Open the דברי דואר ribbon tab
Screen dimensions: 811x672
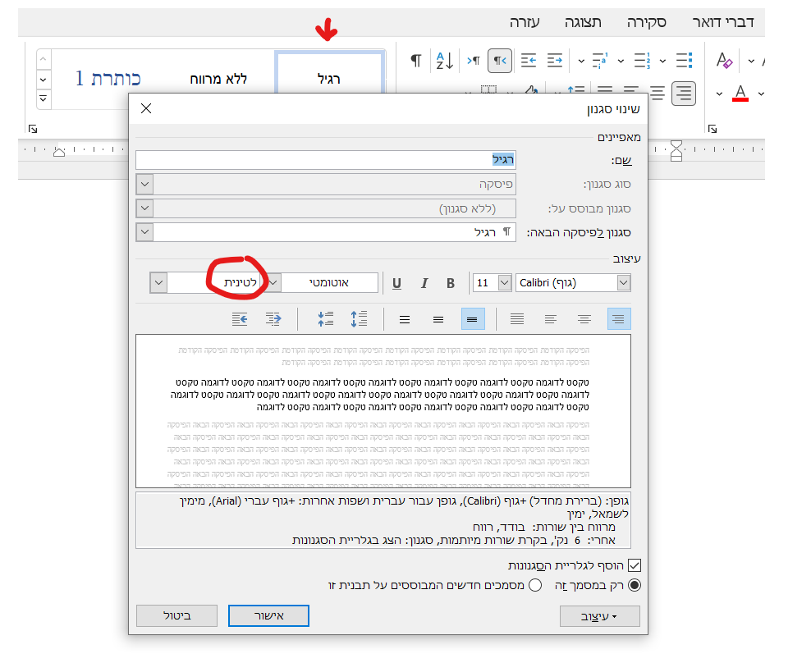click(723, 22)
